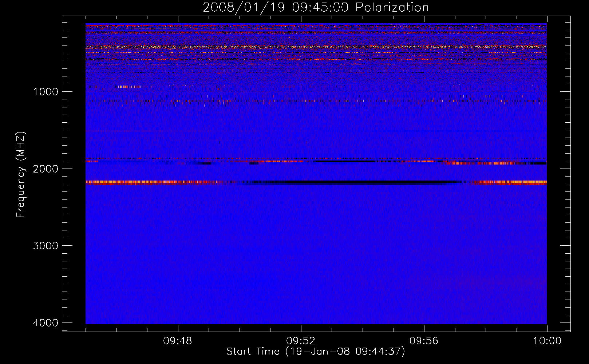Click the 1000 frequency tick label

tap(46, 91)
